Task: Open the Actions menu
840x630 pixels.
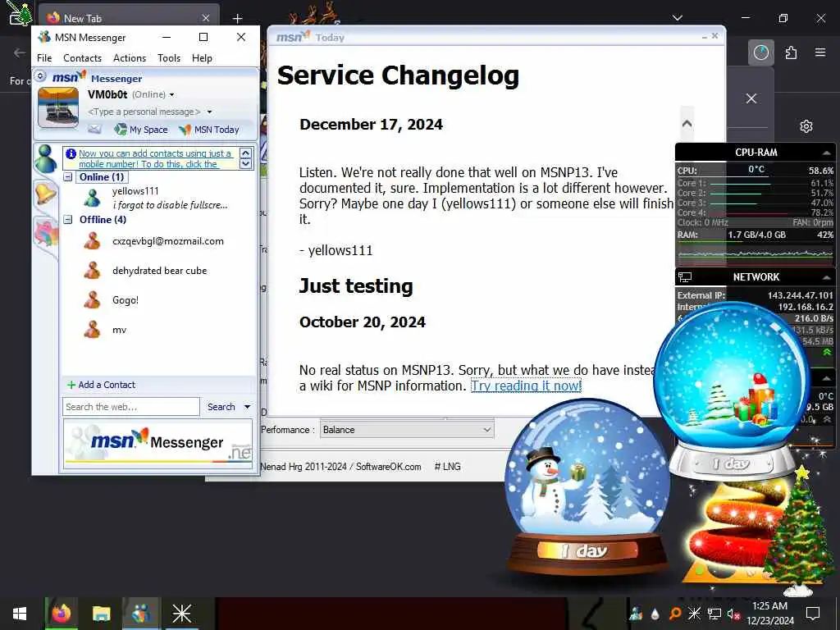Action: pos(130,58)
